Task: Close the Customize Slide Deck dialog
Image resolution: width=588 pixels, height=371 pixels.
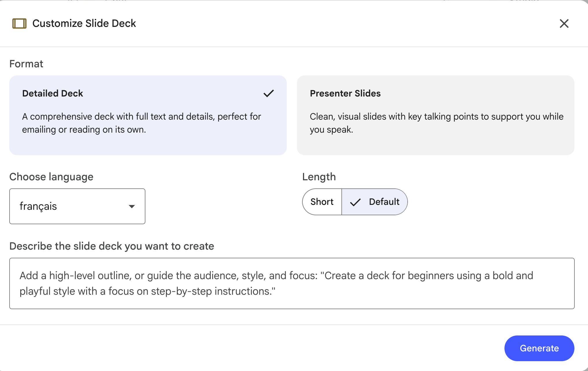Action: 564,23
